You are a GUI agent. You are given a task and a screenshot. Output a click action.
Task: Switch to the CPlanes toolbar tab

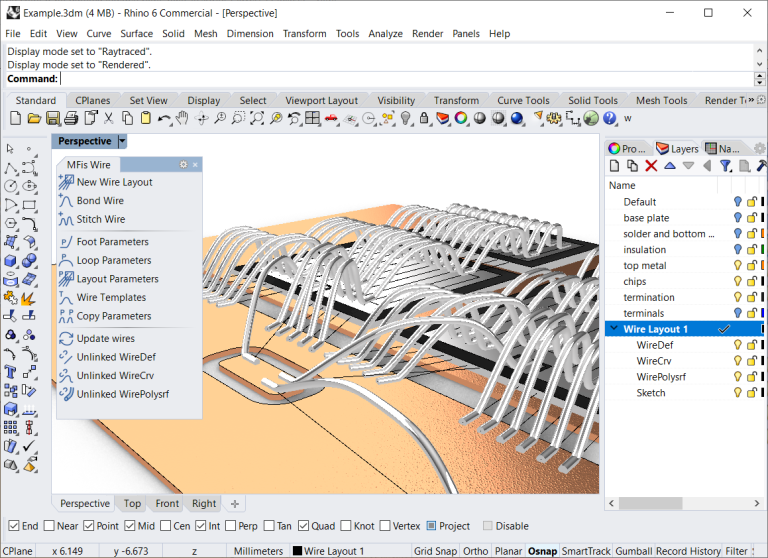tap(93, 100)
